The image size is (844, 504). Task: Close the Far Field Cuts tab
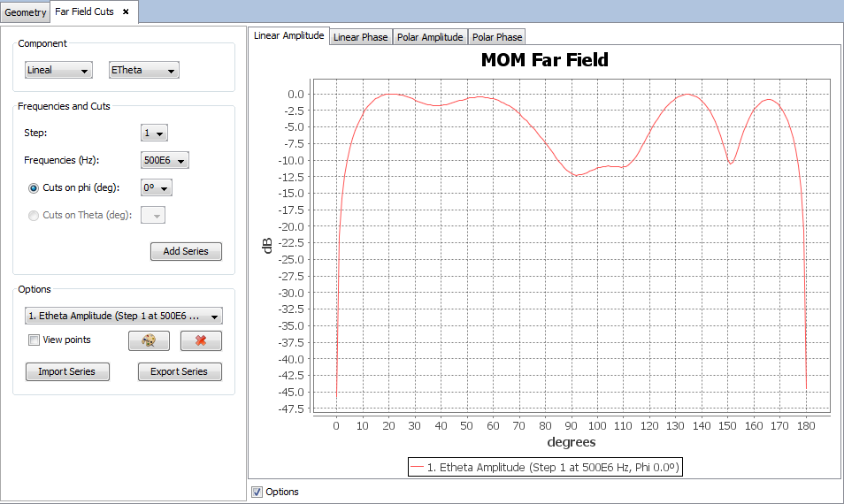point(126,11)
